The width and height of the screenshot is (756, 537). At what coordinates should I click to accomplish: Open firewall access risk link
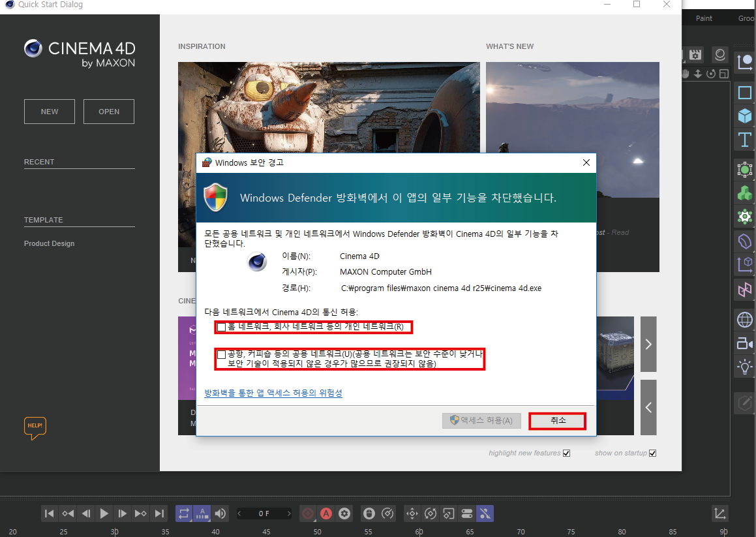273,393
